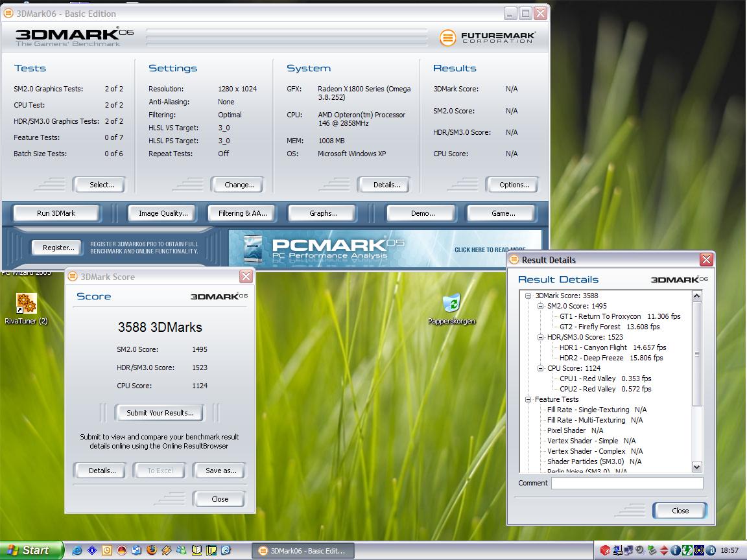Open the clock icon in quick launch
Image resolution: width=747 pixels, height=560 pixels.
107,550
